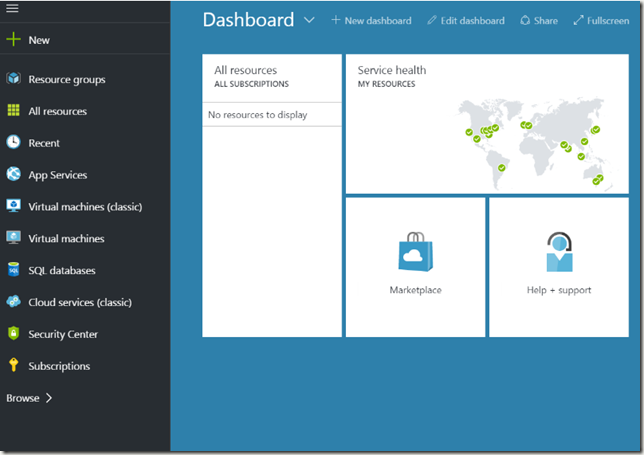Click the Recent clock icon
The width and height of the screenshot is (644, 455).
13,142
